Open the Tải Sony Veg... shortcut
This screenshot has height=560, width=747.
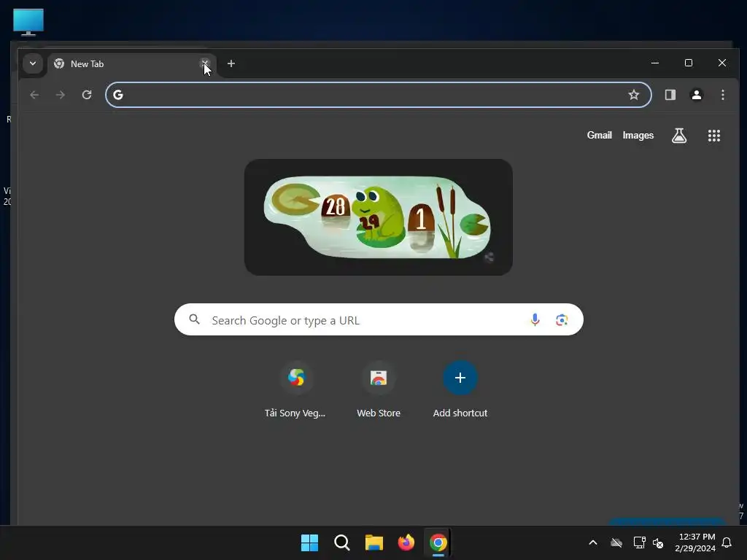[295, 391]
